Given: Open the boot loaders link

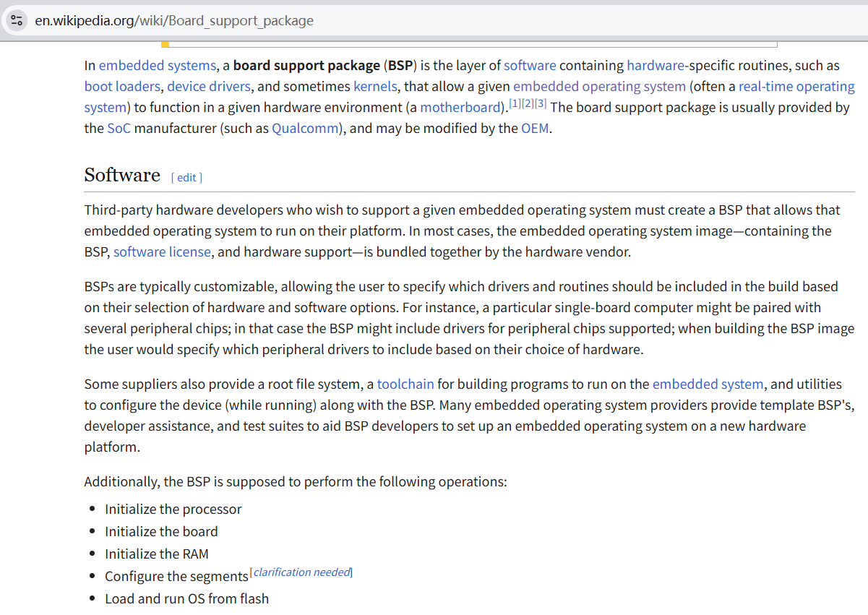Looking at the screenshot, I should [122, 86].
